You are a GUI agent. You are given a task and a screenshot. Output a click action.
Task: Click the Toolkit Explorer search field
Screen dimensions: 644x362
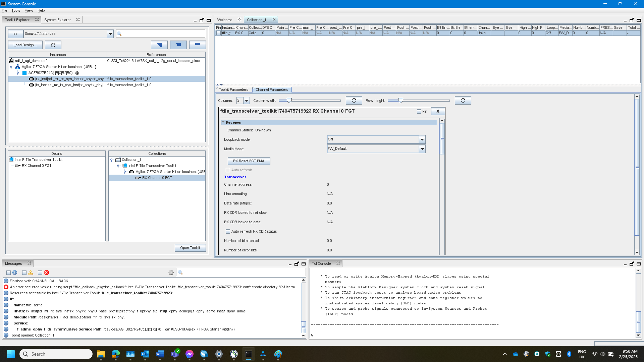coord(160,34)
